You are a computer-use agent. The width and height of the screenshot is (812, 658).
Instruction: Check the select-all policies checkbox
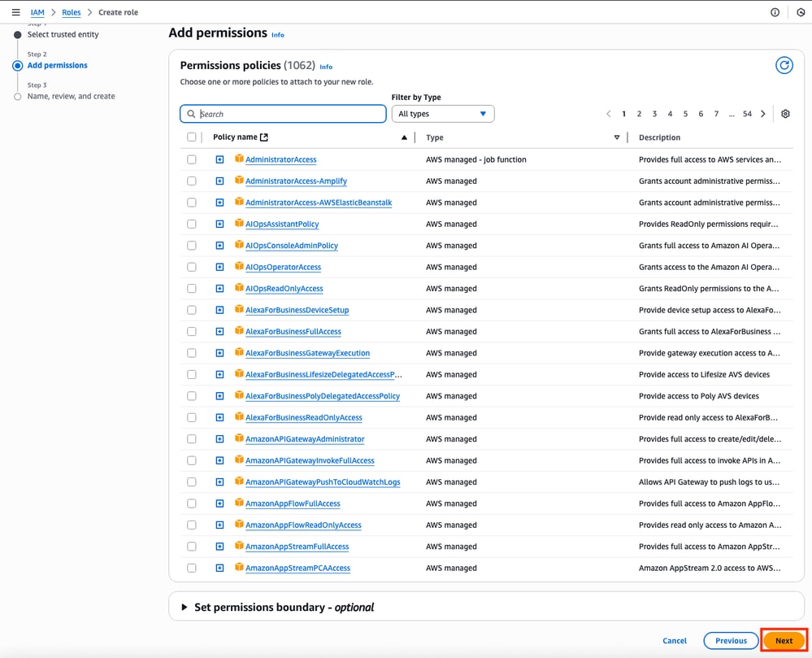[x=192, y=137]
